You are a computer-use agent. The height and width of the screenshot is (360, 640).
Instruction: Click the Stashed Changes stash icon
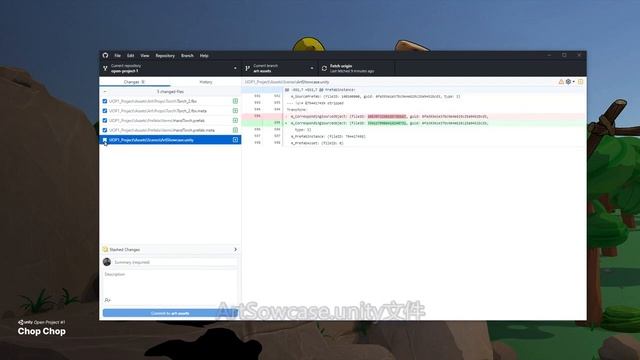[x=105, y=249]
